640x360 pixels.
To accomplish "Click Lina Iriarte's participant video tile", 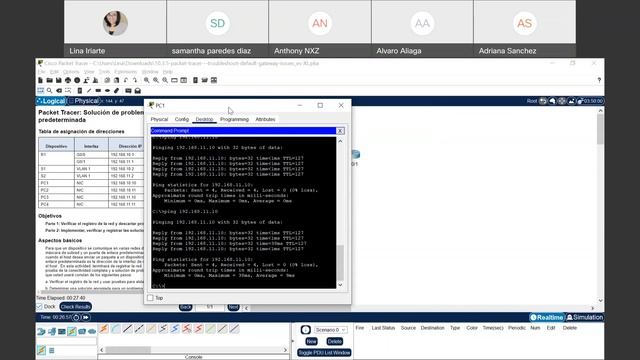I will [x=115, y=28].
